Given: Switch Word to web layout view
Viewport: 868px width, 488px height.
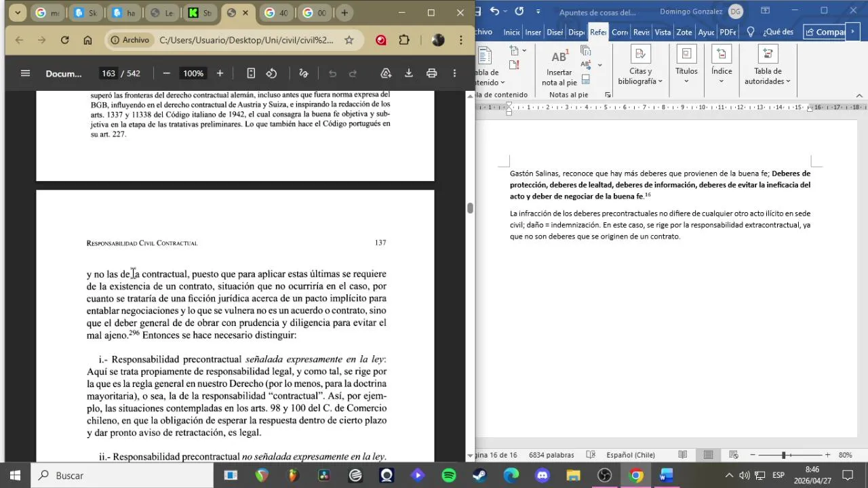Looking at the screenshot, I should coord(734,455).
